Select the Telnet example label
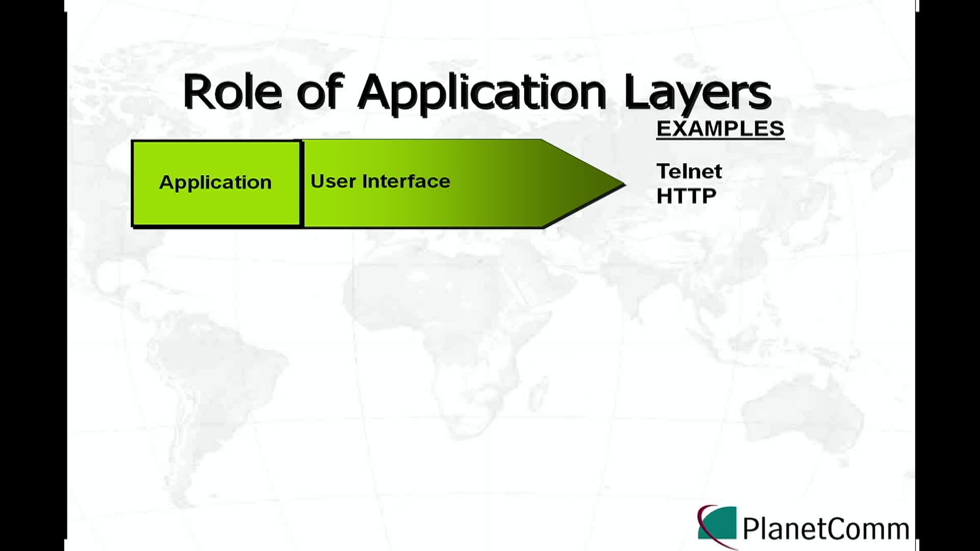The image size is (980, 551). (x=689, y=170)
